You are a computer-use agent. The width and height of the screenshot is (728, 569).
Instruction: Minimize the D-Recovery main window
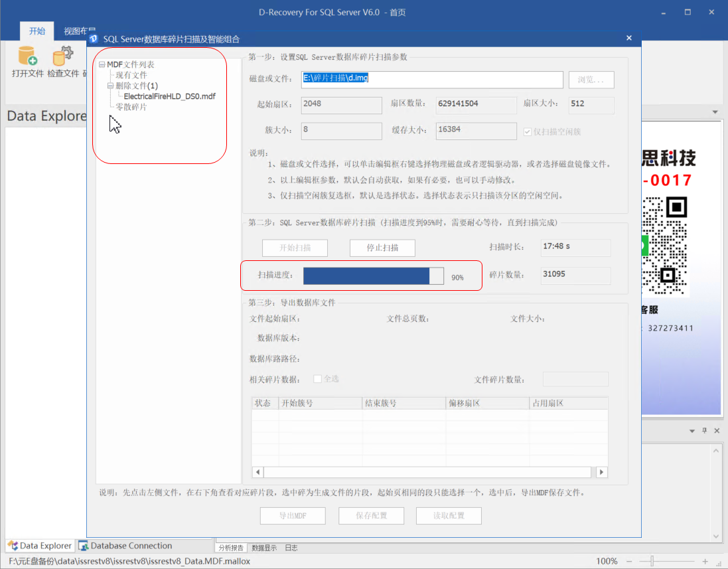click(664, 13)
